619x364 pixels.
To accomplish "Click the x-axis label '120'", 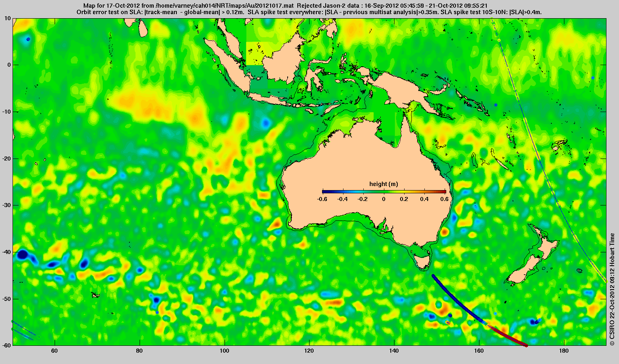I will (309, 351).
